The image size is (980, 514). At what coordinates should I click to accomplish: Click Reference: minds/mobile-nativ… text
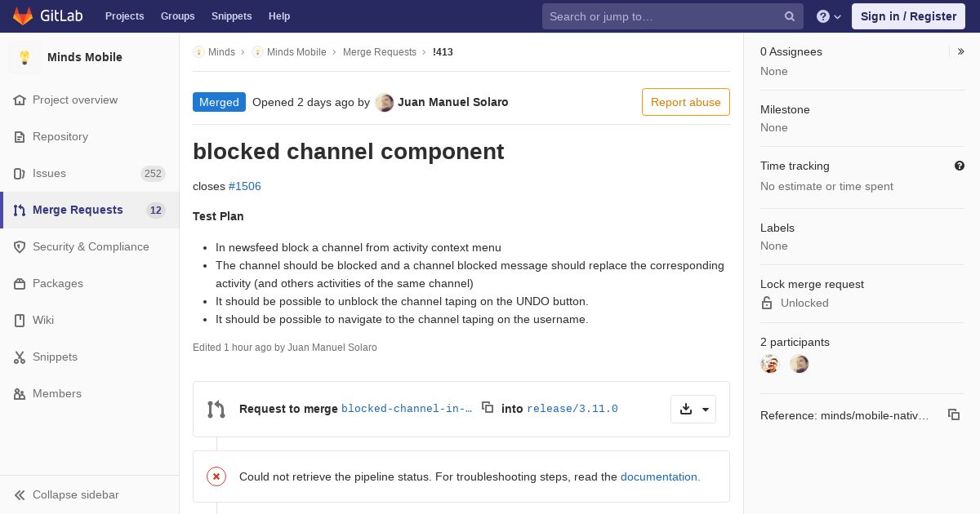click(x=844, y=415)
